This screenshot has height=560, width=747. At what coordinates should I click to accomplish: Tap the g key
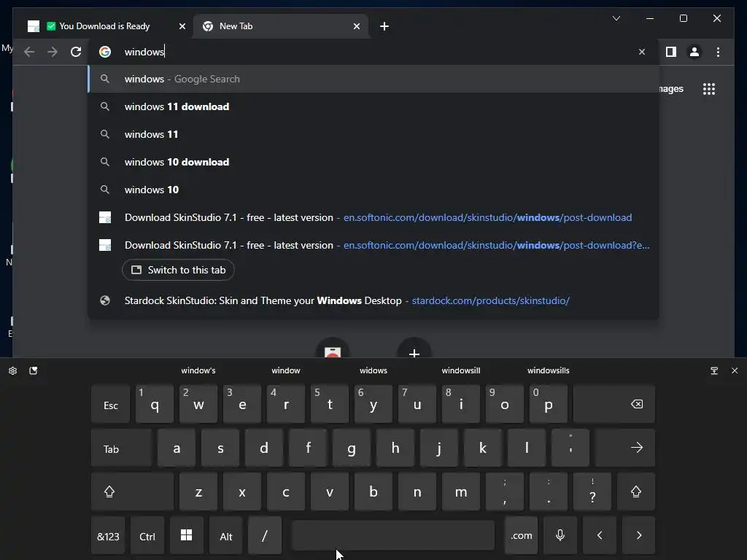tap(352, 448)
